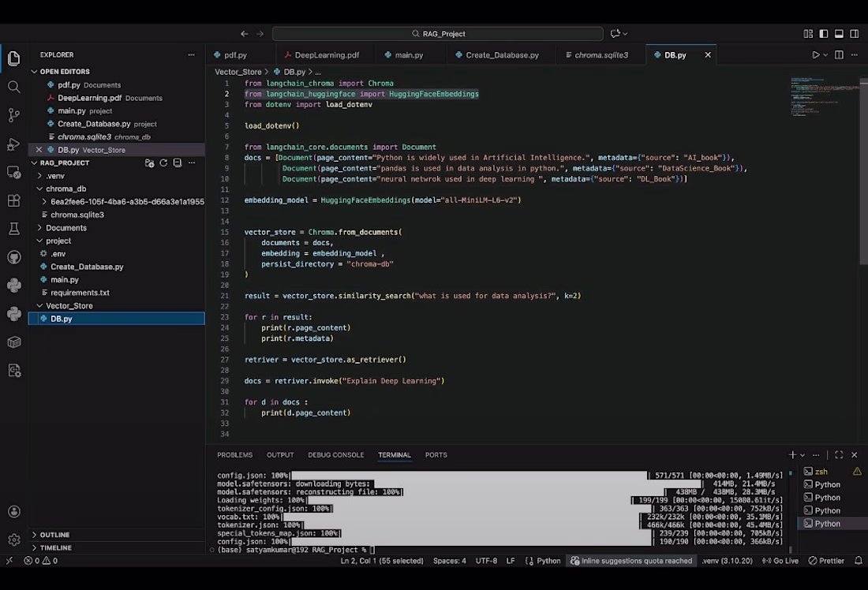Add a new terminal with plus icon

(x=792, y=455)
